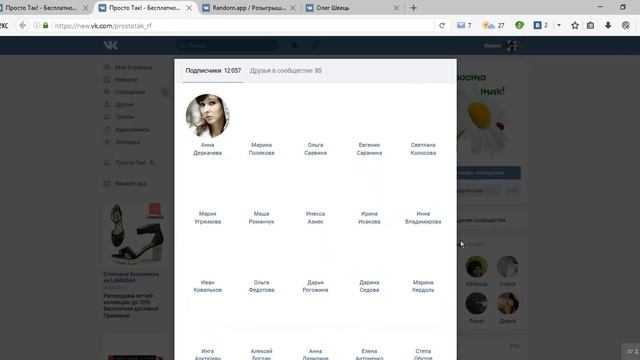Open subscriber Евгения Саранина
Image resolution: width=640 pixels, height=360 pixels.
(x=369, y=149)
